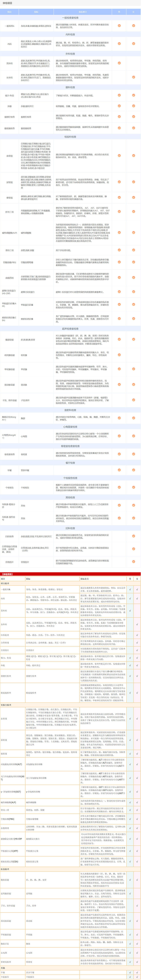Click the 体检项目 page title
Viewport: 141px width, 980px height.
pyautogui.click(x=8, y=3)
